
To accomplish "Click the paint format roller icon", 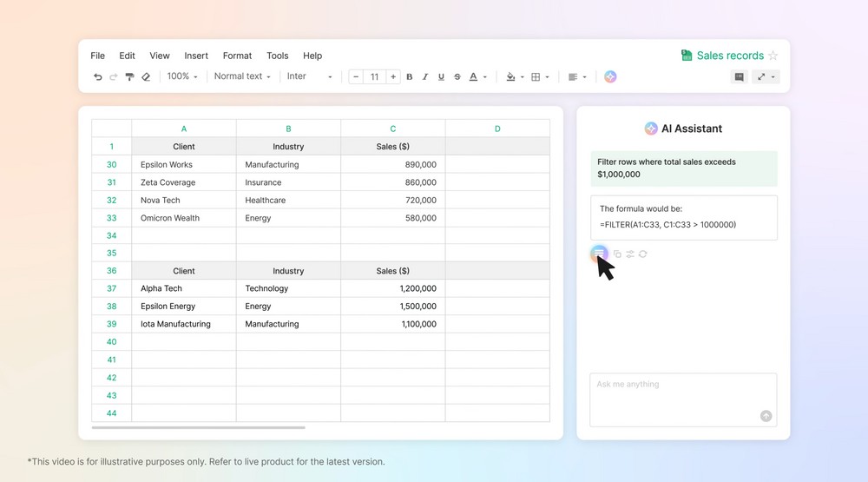I will 129,77.
